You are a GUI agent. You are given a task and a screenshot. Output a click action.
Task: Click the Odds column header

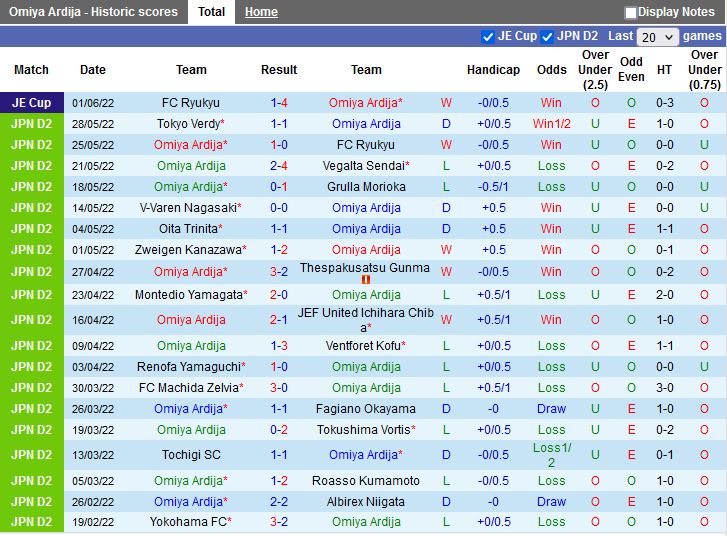coord(552,70)
